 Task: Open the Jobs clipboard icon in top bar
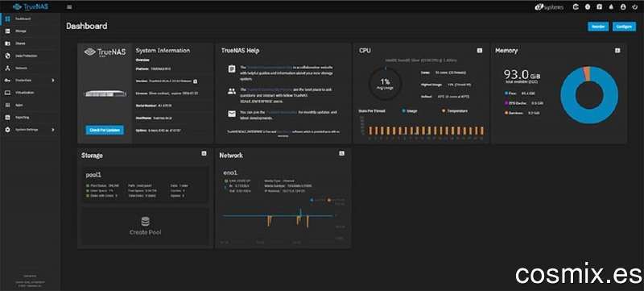[x=600, y=7]
